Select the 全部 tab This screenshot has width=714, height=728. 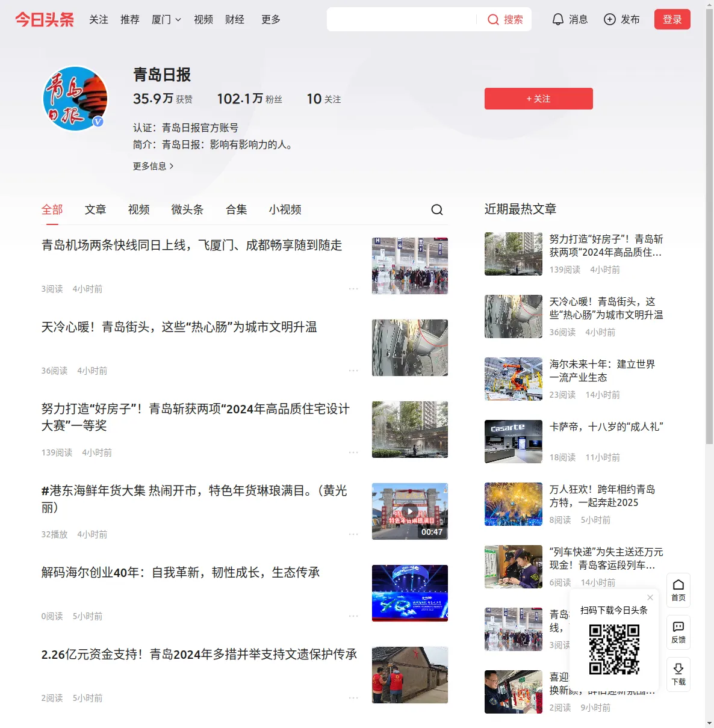[52, 209]
